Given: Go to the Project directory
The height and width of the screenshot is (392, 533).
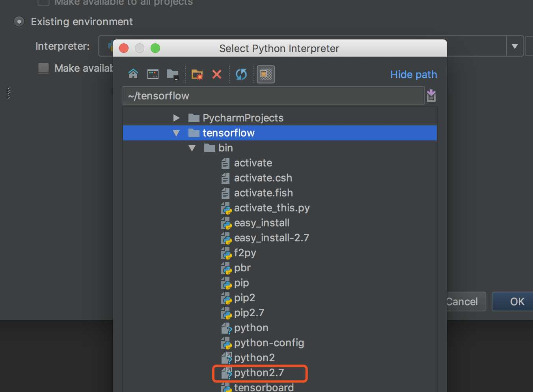Looking at the screenshot, I should click(x=173, y=74).
